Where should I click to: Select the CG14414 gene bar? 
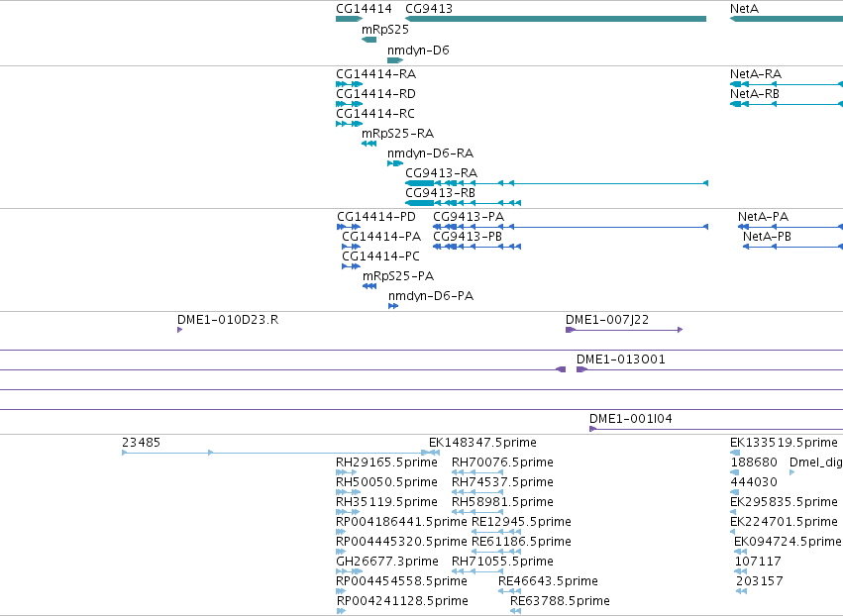(350, 20)
